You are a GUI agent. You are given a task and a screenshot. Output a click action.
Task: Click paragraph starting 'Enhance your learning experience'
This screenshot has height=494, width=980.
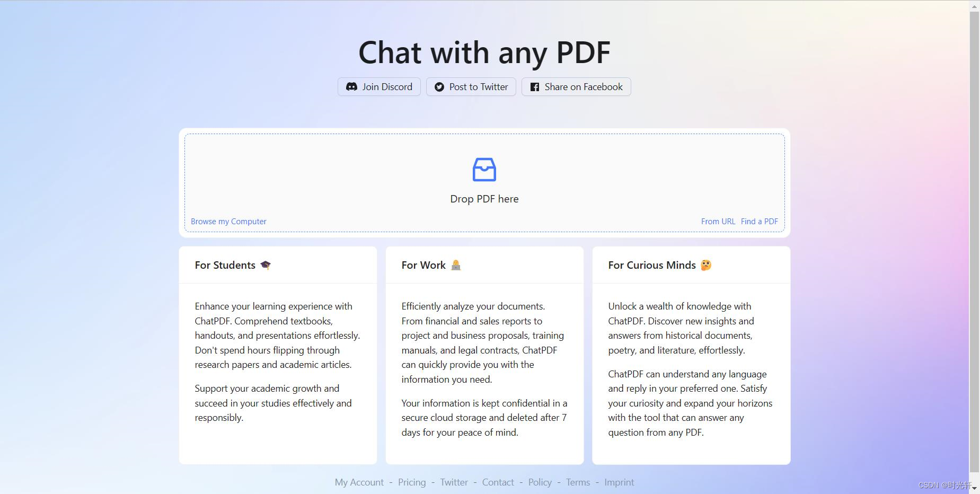click(277, 336)
